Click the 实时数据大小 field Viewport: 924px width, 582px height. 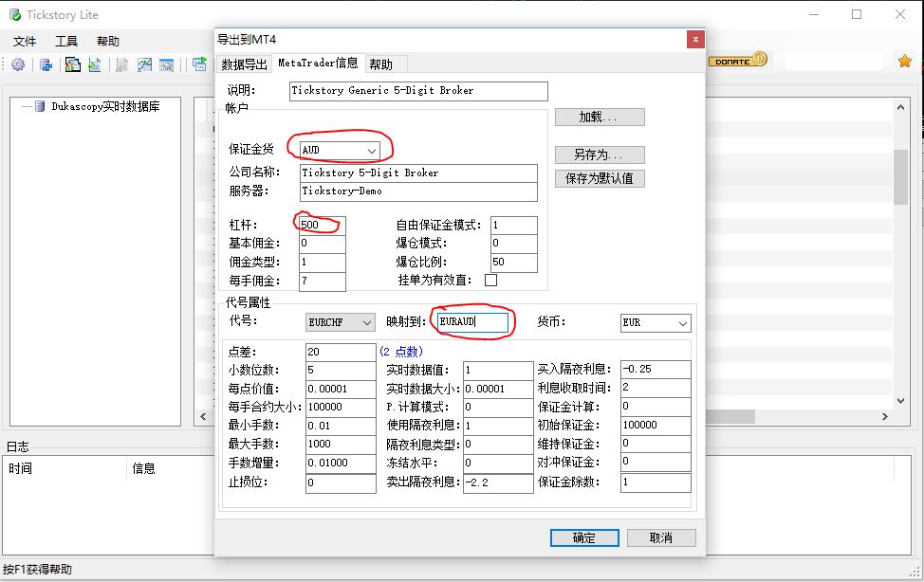tap(498, 389)
